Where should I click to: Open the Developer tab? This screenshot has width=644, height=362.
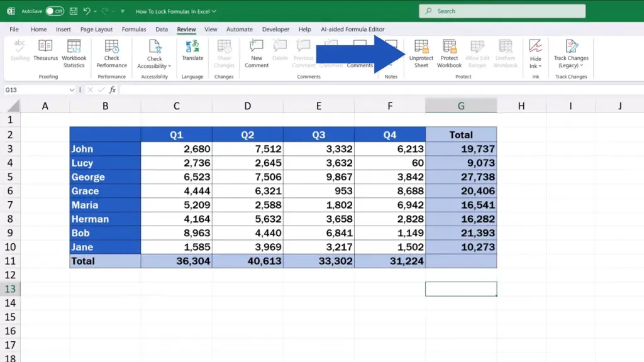275,30
